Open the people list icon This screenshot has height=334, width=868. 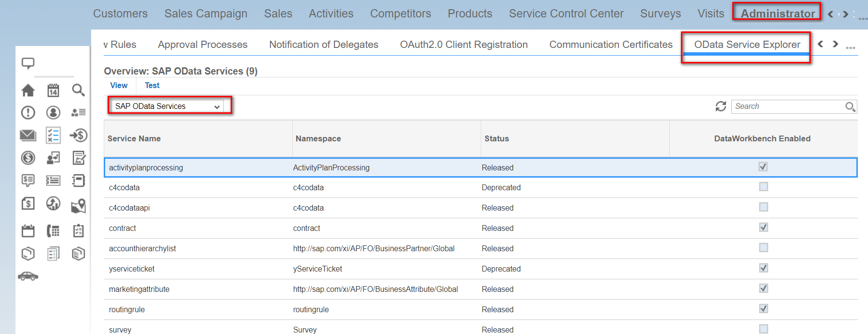click(78, 113)
